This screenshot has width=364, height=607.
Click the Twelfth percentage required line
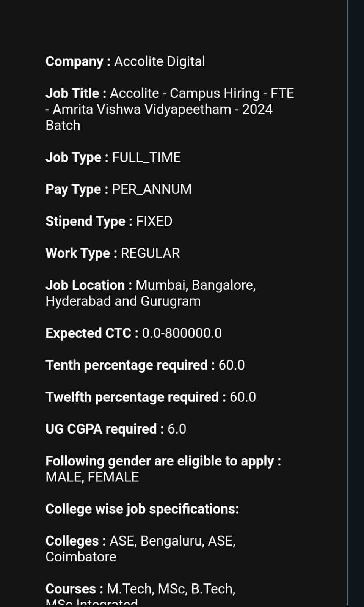151,397
